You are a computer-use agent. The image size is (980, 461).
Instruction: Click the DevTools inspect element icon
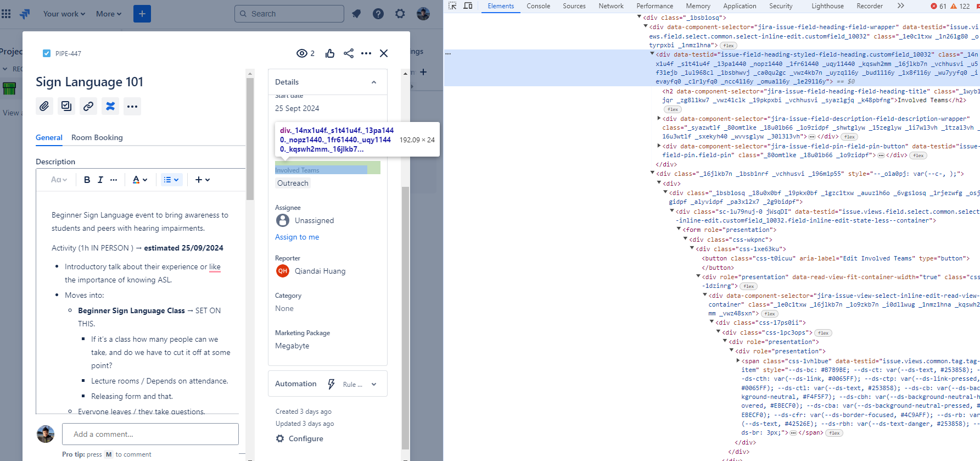tap(452, 6)
